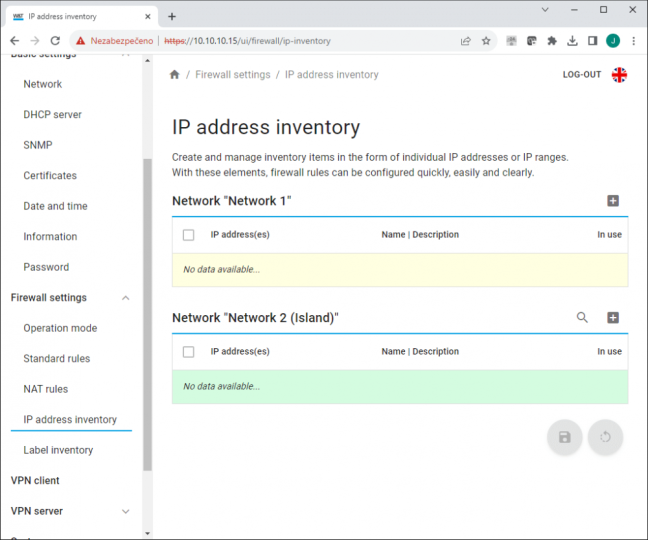This screenshot has width=648, height=540.
Task: Open Operation mode page
Action: (x=60, y=328)
